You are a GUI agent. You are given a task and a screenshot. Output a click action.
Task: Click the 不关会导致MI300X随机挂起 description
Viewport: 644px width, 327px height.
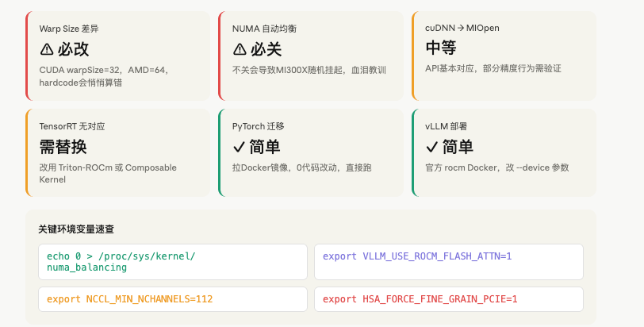309,71
